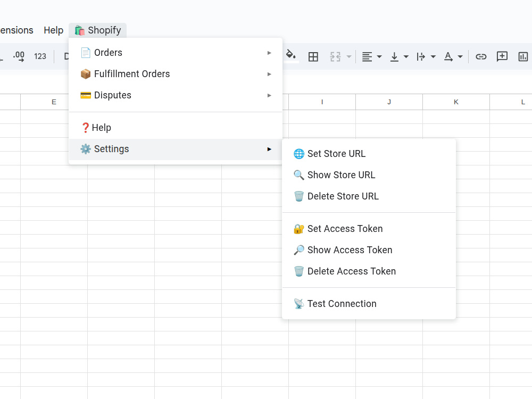Viewport: 532px width, 399px height.
Task: Open the Disputes submenu
Action: [x=176, y=95]
